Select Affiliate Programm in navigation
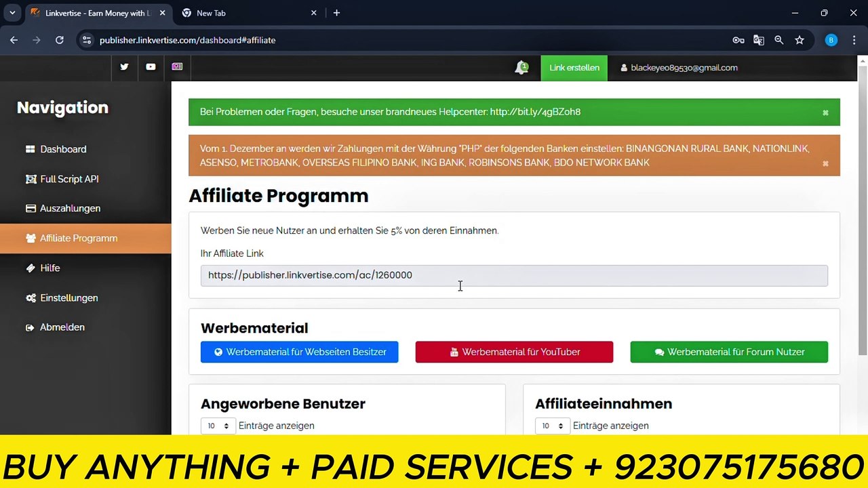Image resolution: width=868 pixels, height=488 pixels. (x=86, y=239)
